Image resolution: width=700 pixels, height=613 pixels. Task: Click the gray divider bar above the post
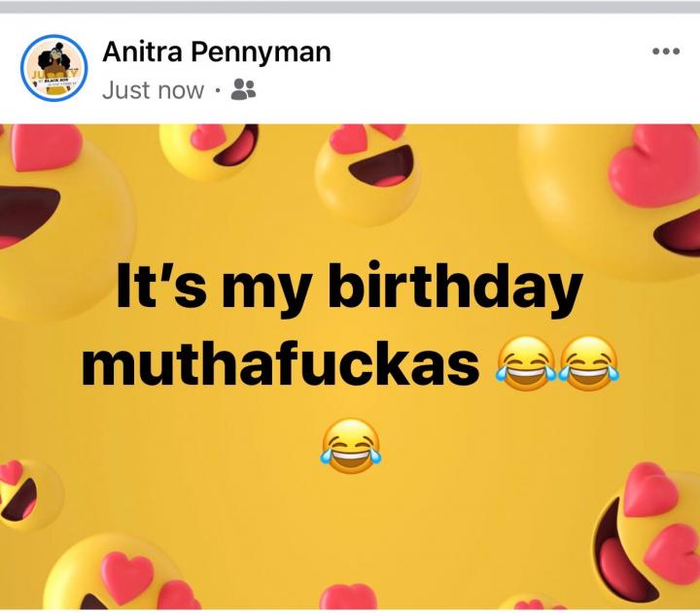[350, 6]
